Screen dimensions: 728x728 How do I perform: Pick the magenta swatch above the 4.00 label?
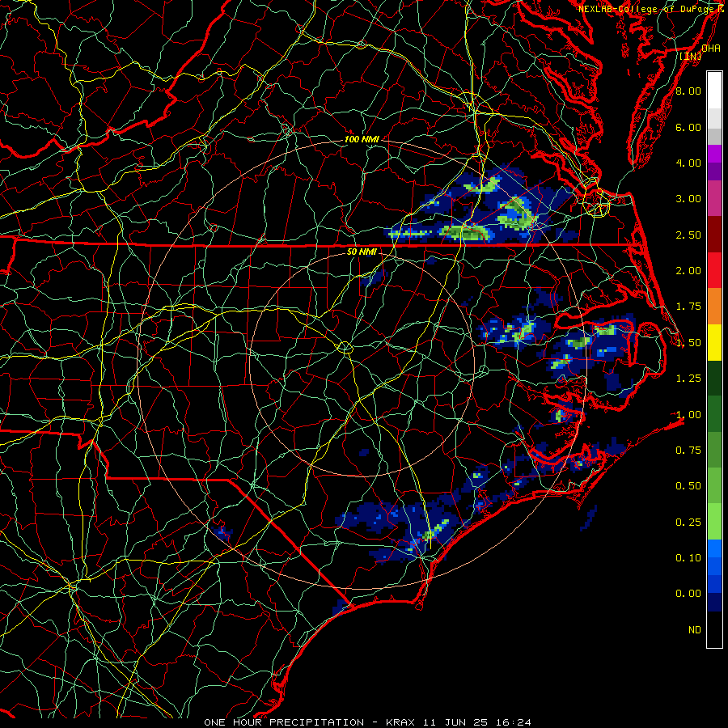(714, 154)
